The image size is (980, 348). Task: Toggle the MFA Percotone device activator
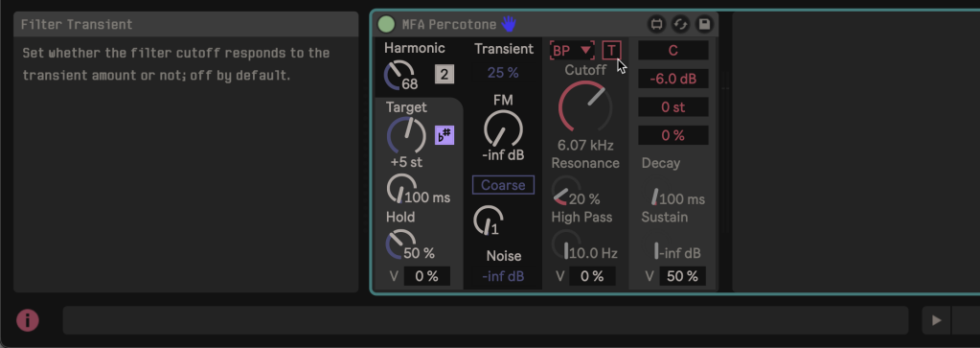point(386,24)
